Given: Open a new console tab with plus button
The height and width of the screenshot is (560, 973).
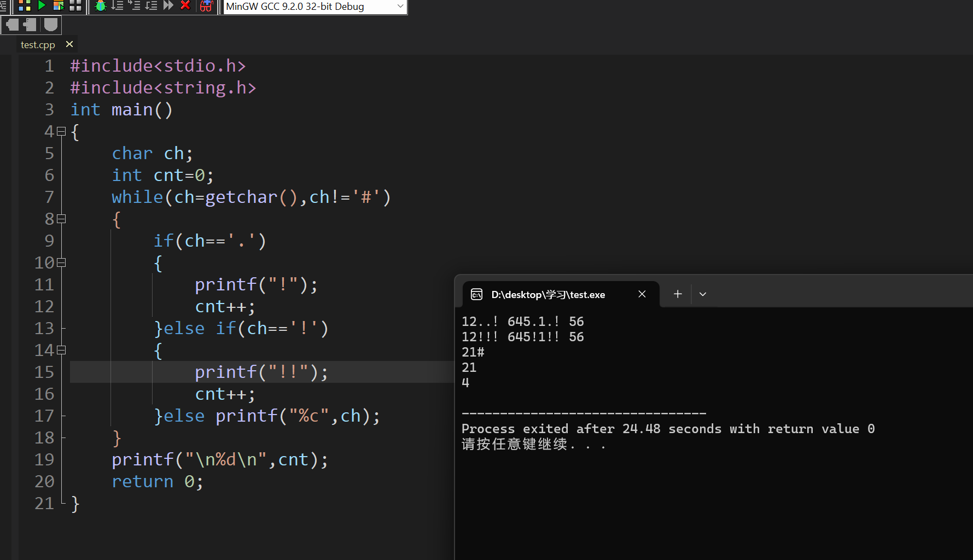Looking at the screenshot, I should pyautogui.click(x=678, y=294).
